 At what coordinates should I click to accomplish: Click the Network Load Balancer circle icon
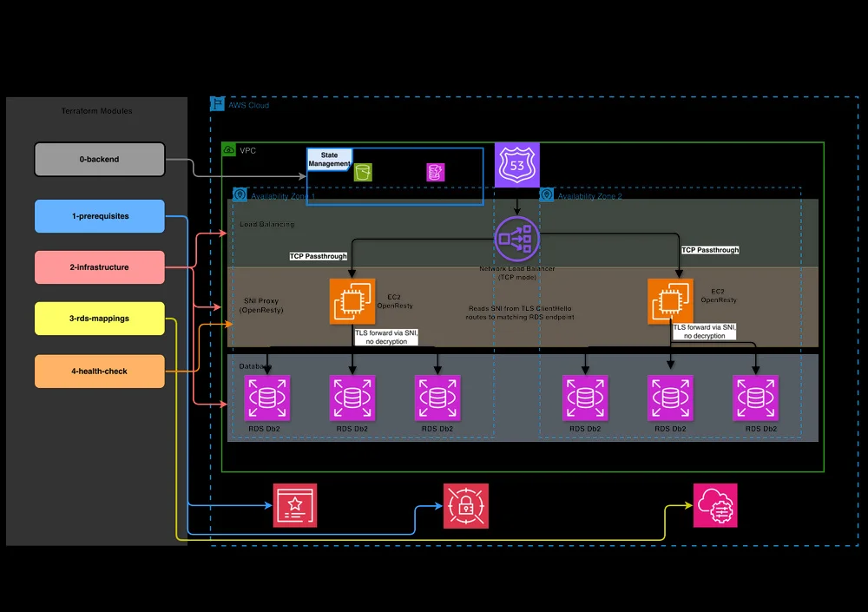pyautogui.click(x=517, y=239)
